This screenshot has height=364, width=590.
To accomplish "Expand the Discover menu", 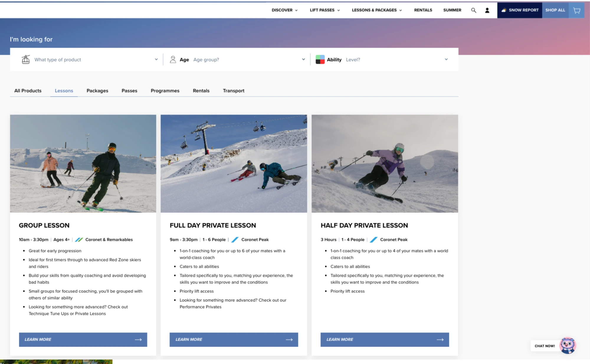I will [284, 10].
